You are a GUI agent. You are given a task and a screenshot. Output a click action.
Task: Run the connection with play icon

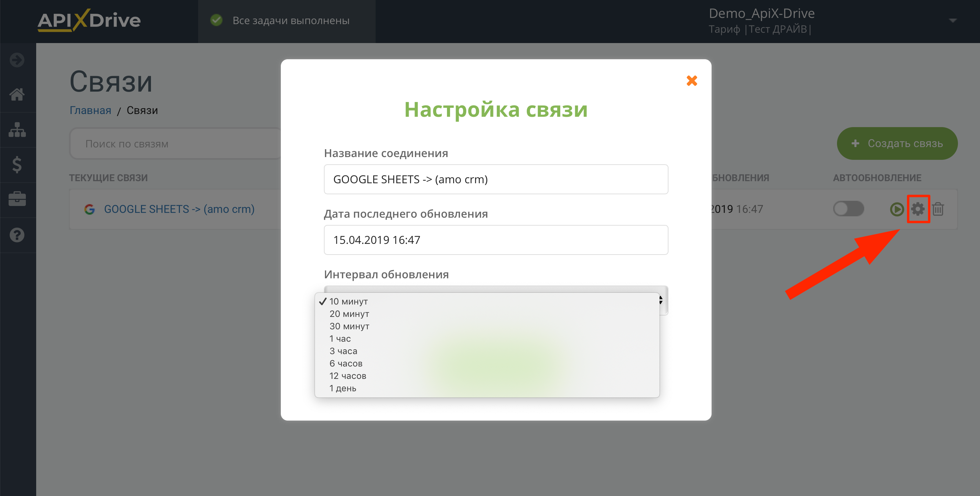pyautogui.click(x=897, y=209)
